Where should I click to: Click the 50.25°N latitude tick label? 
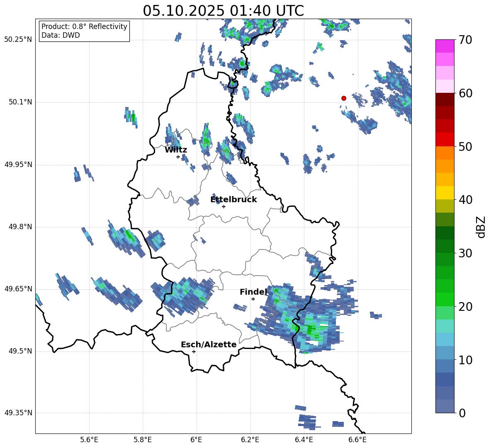coord(18,40)
